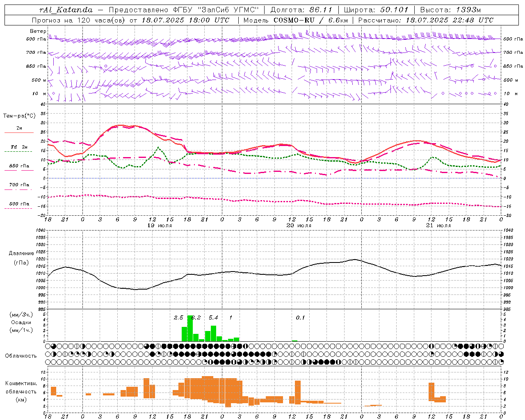This screenshot has height=420, width=525.
Task: Click the Ветер panel label
Action: 38,31
